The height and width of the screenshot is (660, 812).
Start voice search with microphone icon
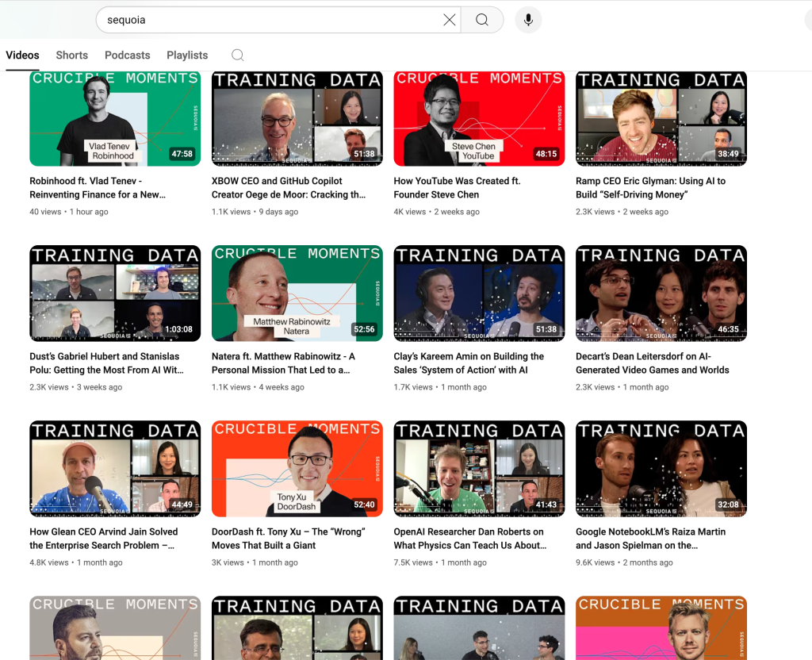(528, 20)
